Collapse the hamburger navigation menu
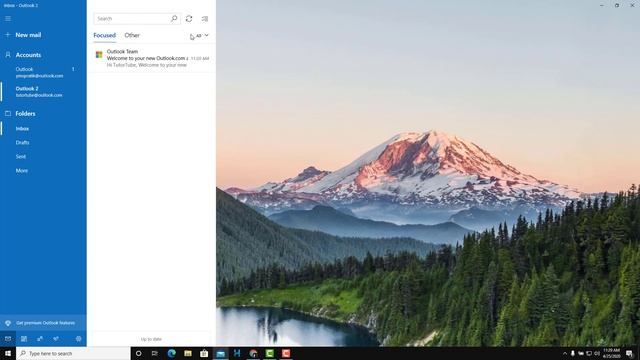 [8, 18]
